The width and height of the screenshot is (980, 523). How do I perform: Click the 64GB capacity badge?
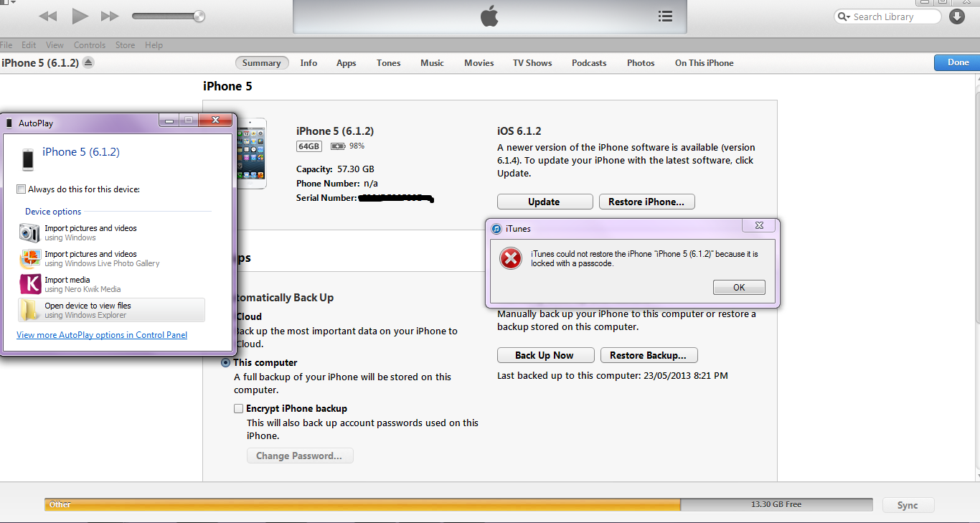[x=309, y=146]
